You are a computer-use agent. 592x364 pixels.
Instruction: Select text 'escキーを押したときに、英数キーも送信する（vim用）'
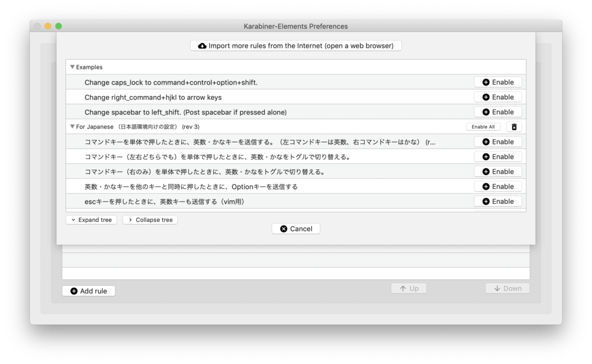[x=165, y=202]
